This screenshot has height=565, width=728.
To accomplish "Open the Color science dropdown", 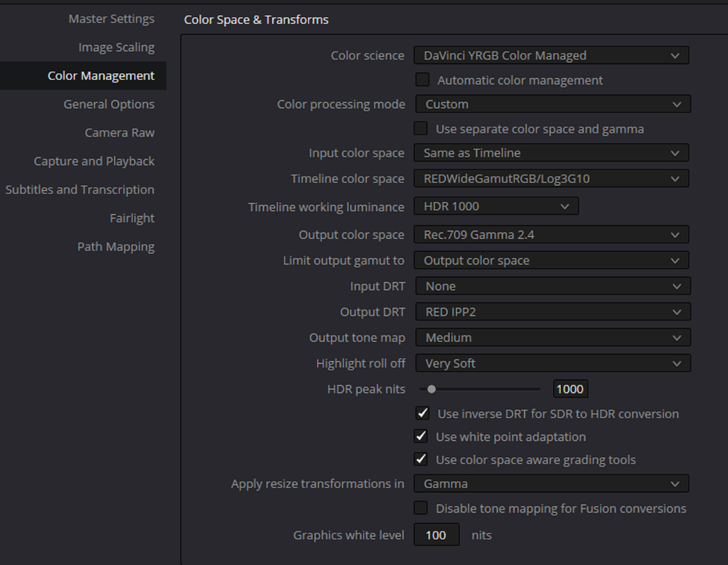I will pos(551,55).
